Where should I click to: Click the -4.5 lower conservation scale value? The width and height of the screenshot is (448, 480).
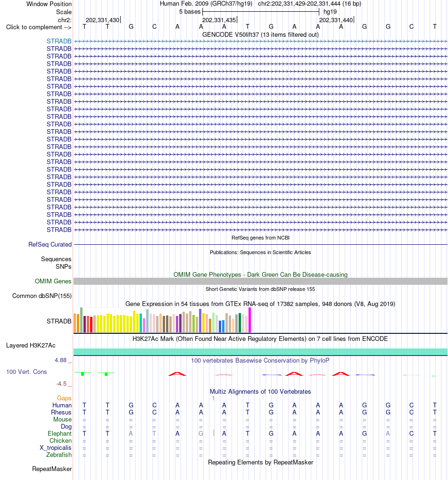(61, 383)
